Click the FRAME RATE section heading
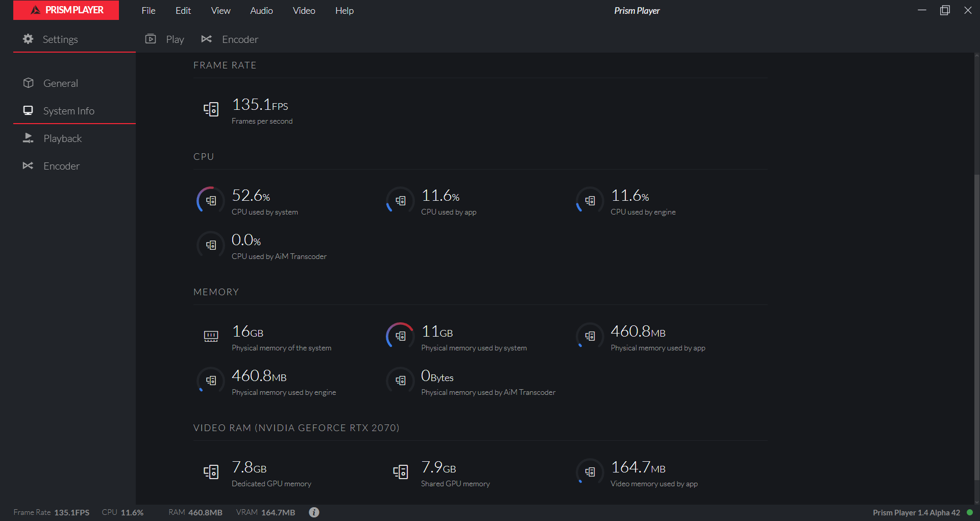This screenshot has height=521, width=980. point(225,65)
